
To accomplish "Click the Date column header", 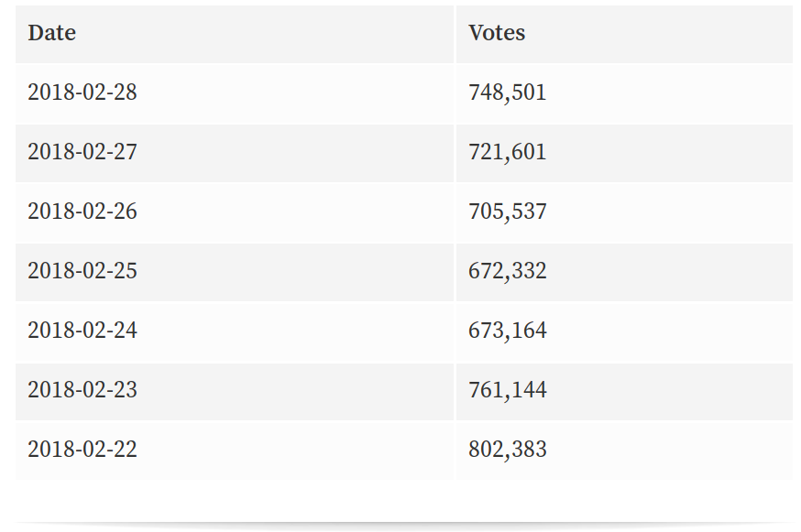I will point(52,33).
